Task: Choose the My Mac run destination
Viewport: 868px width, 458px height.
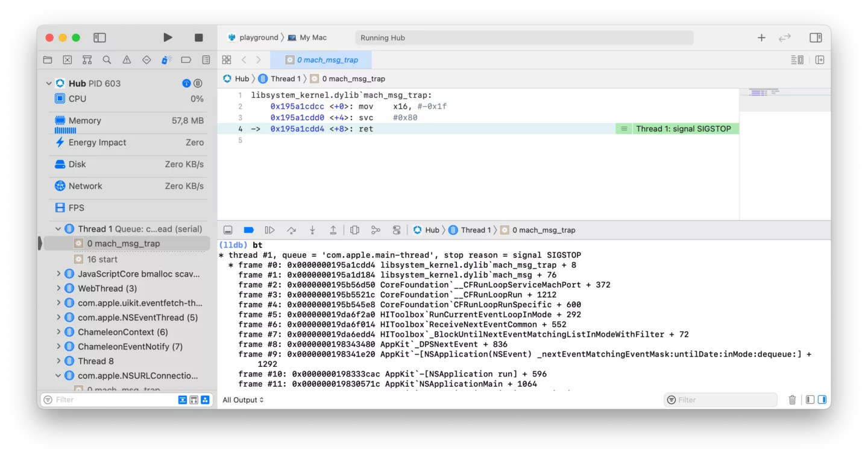Action: [307, 37]
